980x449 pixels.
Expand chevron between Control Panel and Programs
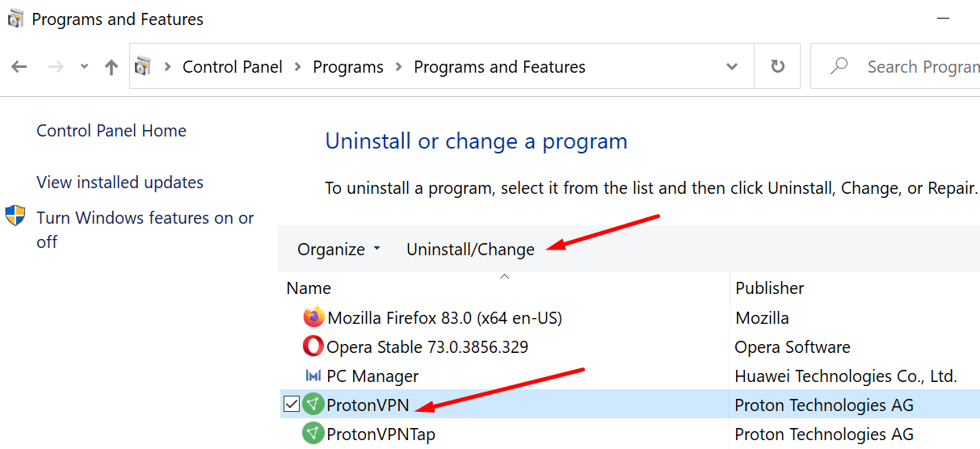pos(298,67)
